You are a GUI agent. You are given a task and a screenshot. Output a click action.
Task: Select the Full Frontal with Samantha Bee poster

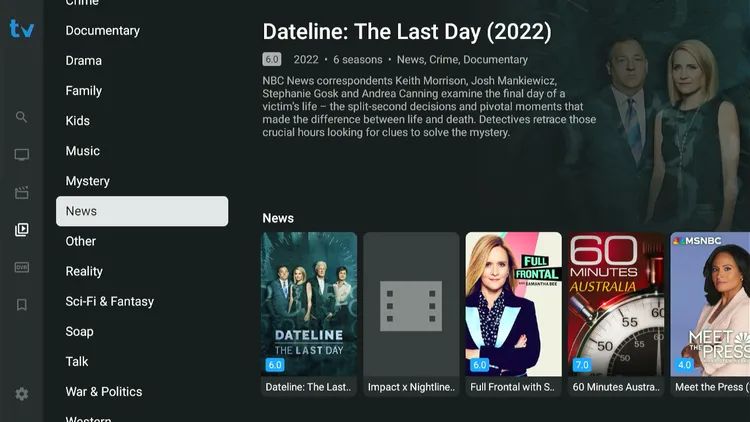(x=513, y=314)
